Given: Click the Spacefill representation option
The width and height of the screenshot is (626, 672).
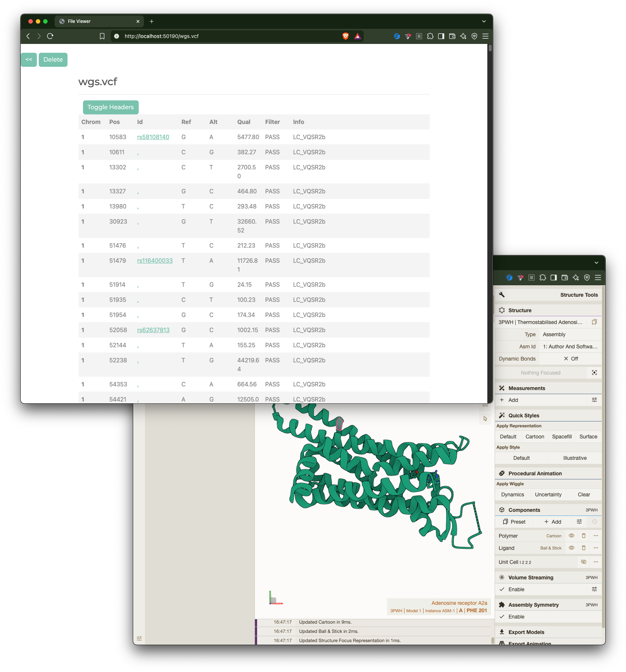Looking at the screenshot, I should [x=562, y=437].
